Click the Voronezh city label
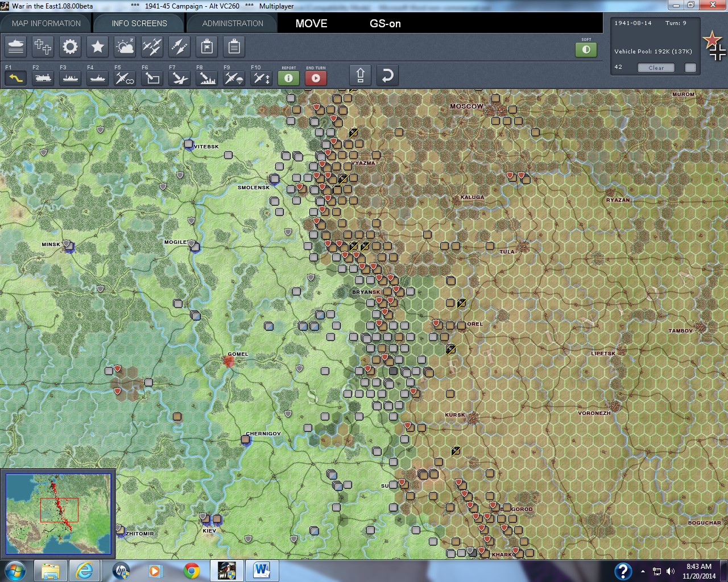 594,413
